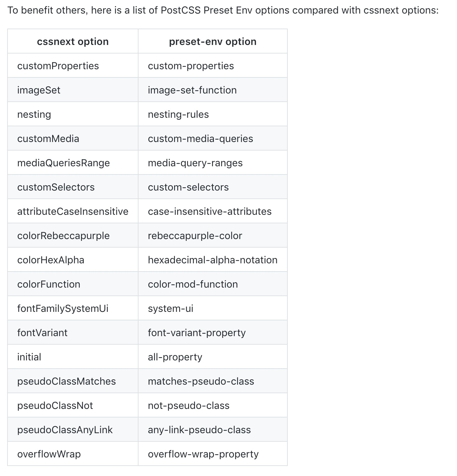457x476 pixels.
Task: Click the 'cssnext option' column header
Action: point(73,42)
